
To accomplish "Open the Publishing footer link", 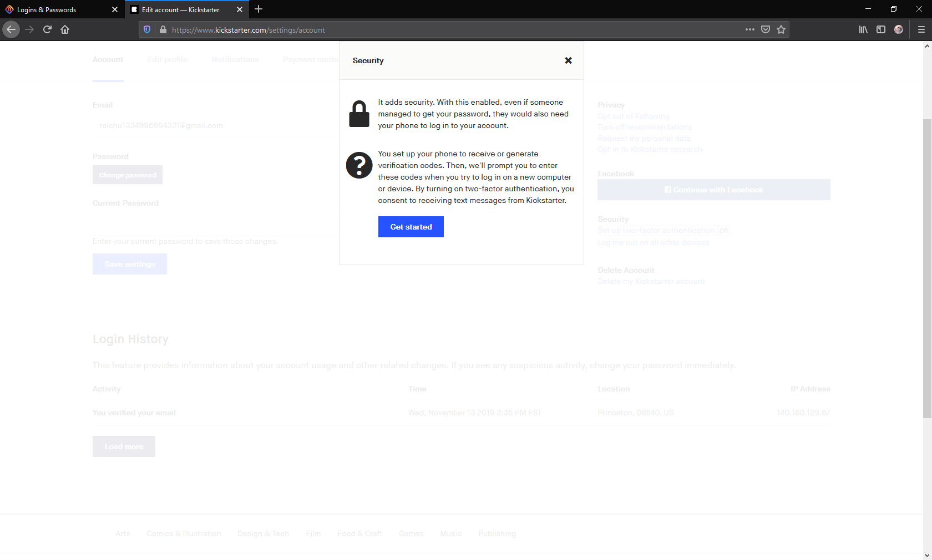I will coord(497,533).
